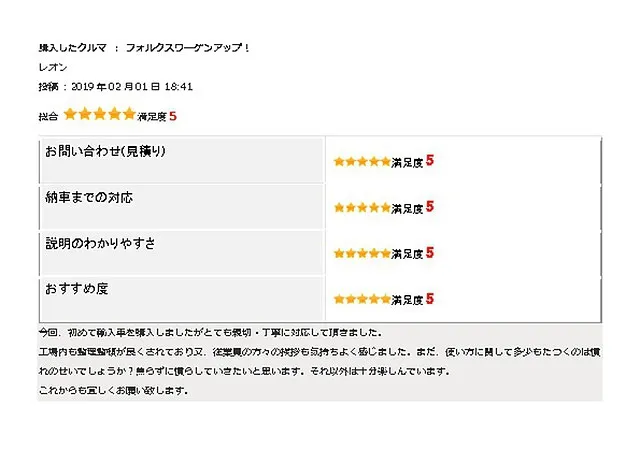Viewport: 640px width, 451px height.
Task: Click the last comment line これからも宜しく
Action: [x=113, y=391]
